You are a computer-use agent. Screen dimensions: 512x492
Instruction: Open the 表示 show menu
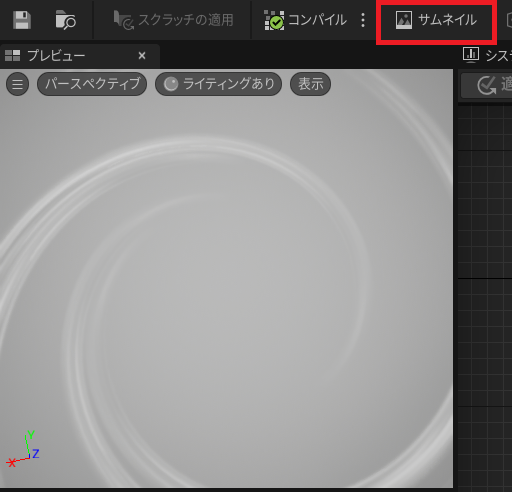tap(311, 84)
